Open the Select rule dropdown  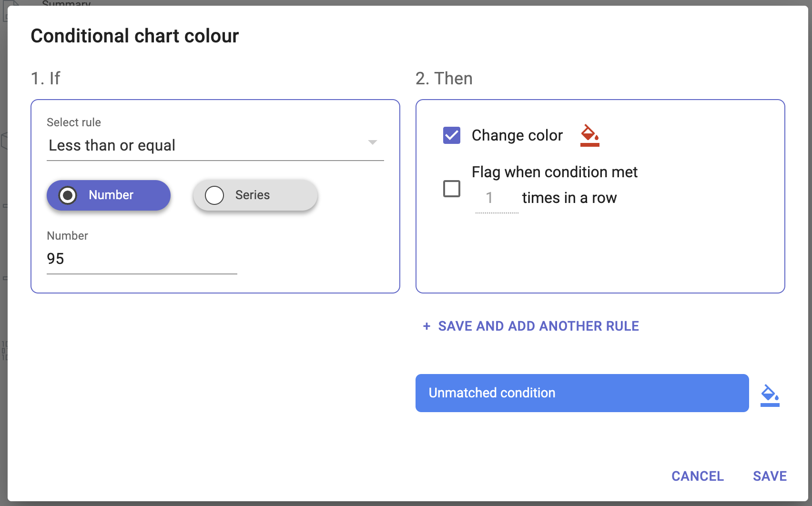[x=214, y=145]
